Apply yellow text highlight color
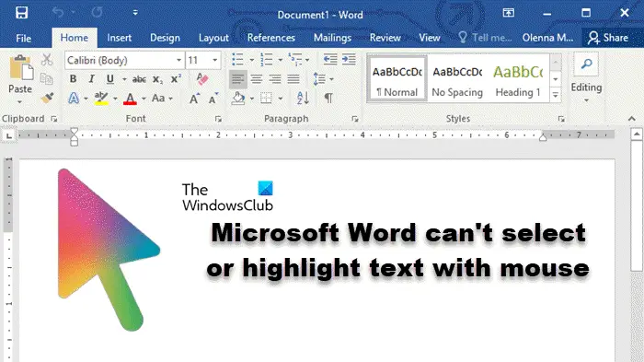Screen dimensions: 644x362 click(x=101, y=99)
